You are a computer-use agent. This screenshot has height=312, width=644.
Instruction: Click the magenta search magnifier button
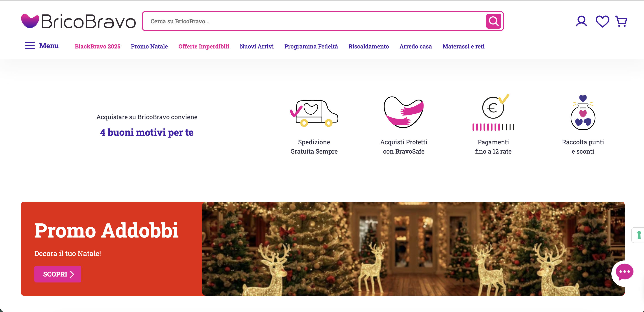494,21
